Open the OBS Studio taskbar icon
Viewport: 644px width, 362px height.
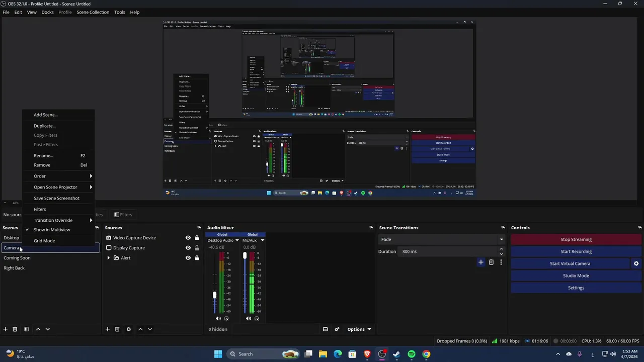click(382, 354)
